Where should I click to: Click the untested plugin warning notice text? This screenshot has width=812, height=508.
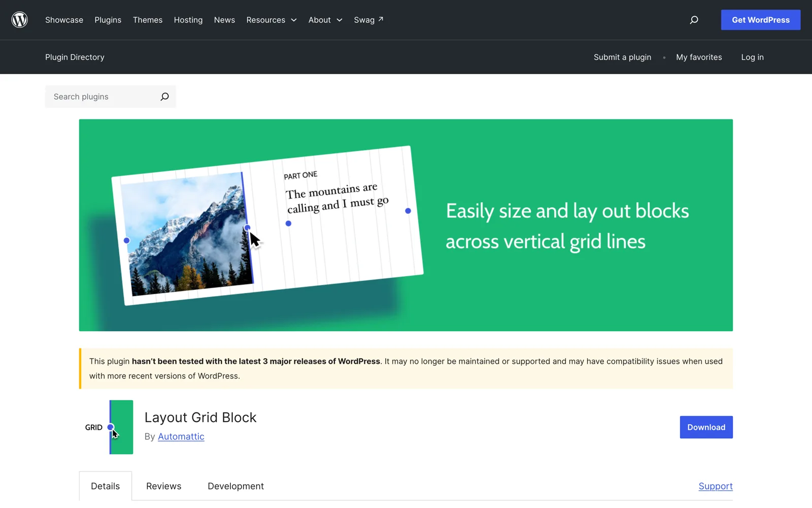point(406,368)
